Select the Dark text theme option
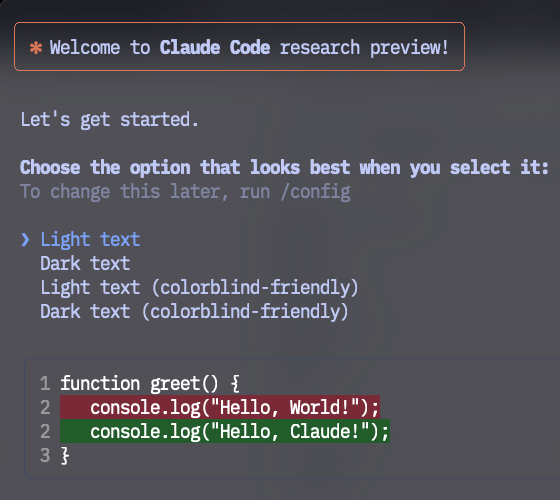This screenshot has width=560, height=500. click(85, 264)
